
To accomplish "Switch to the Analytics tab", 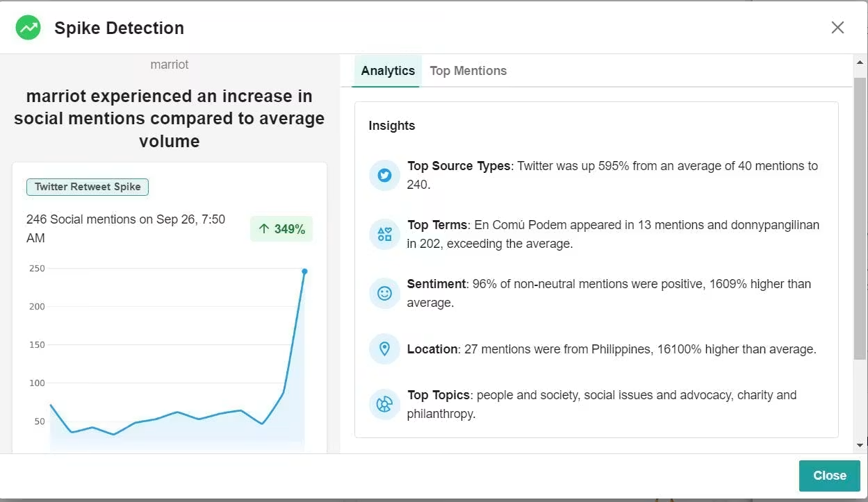I will 388,71.
